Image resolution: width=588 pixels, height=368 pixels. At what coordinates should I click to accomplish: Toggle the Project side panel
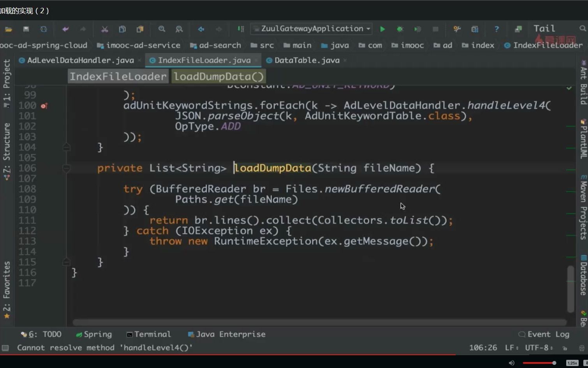tap(7, 83)
